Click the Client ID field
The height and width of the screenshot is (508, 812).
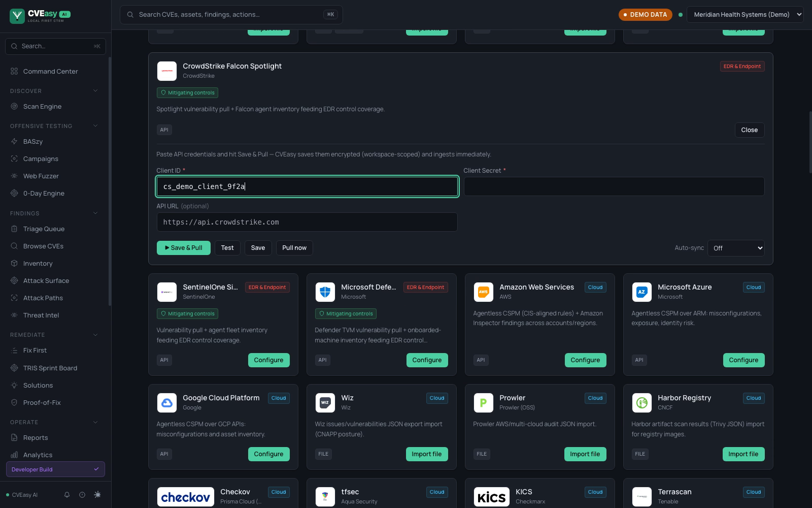(x=307, y=186)
